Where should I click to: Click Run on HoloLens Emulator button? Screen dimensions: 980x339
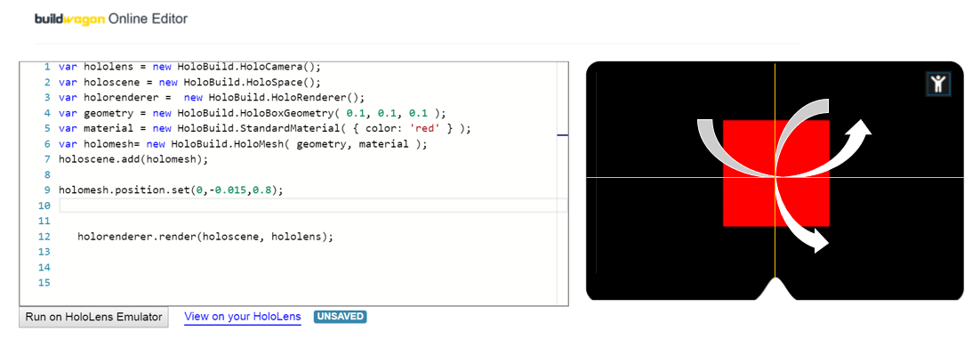click(x=94, y=317)
